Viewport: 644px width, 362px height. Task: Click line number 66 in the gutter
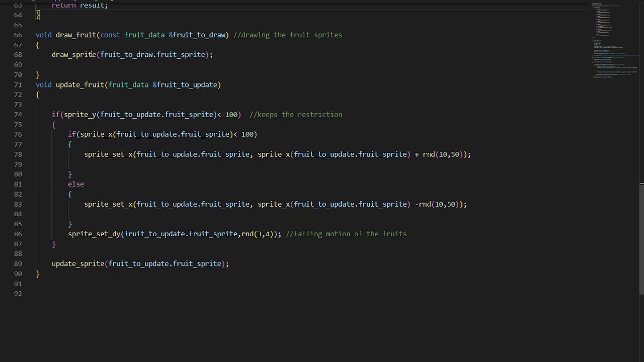click(x=18, y=35)
